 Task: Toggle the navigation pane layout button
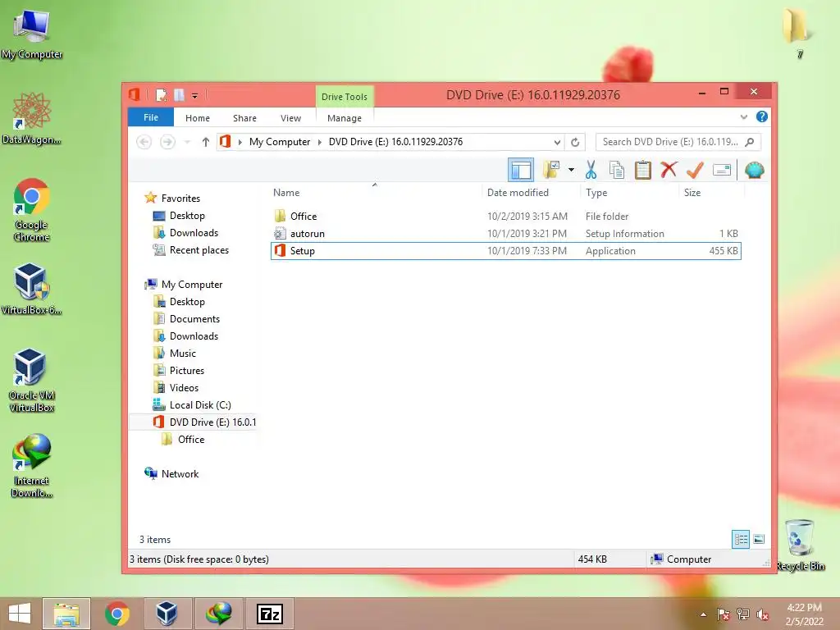point(520,171)
